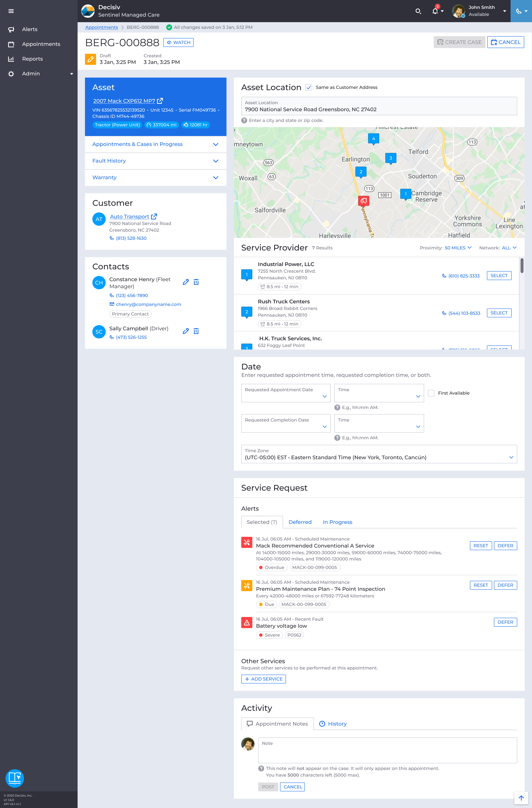This screenshot has width=532, height=808.
Task: Toggle the WATCH eye button
Action: 178,42
